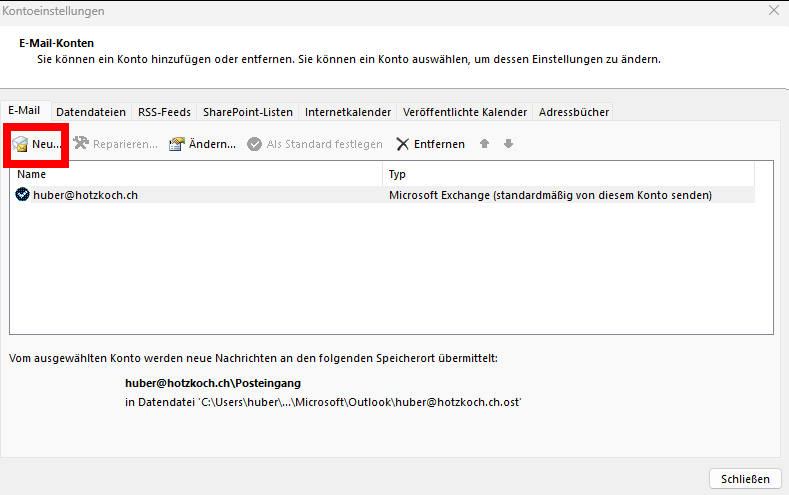Screen dimensions: 789x495
Task: Open Ändern... to edit account
Action: (177, 144)
